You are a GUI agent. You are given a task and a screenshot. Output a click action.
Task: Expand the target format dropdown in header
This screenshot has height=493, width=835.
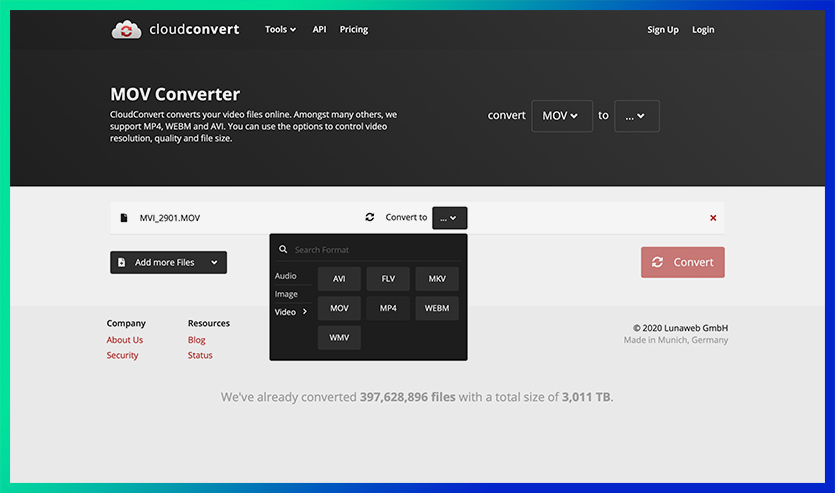[636, 116]
